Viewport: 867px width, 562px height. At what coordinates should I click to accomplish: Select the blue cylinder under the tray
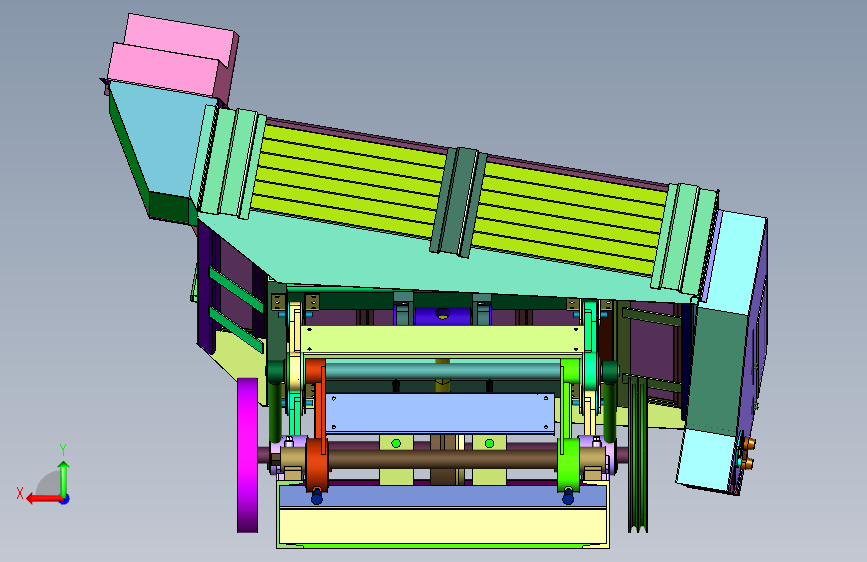point(442,316)
